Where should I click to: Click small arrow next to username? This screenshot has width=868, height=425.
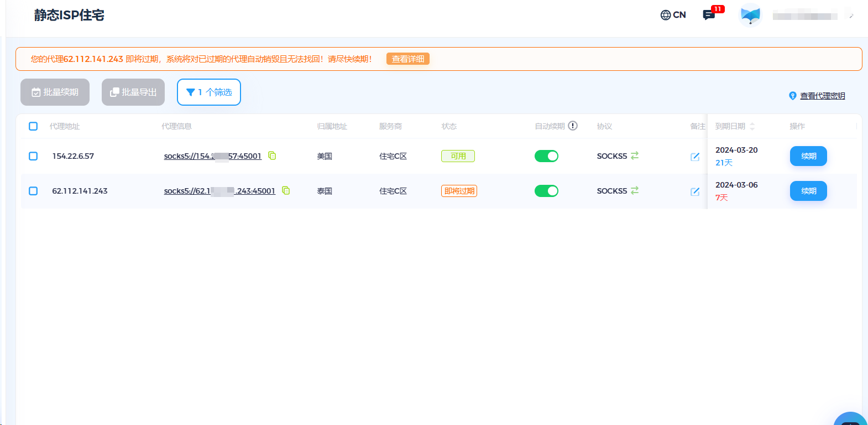click(851, 16)
